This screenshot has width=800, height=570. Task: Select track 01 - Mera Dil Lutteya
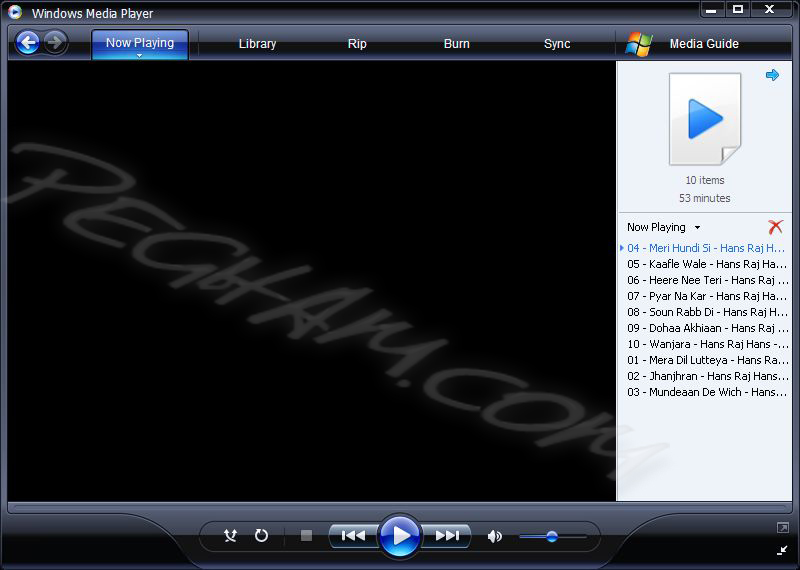coord(706,360)
